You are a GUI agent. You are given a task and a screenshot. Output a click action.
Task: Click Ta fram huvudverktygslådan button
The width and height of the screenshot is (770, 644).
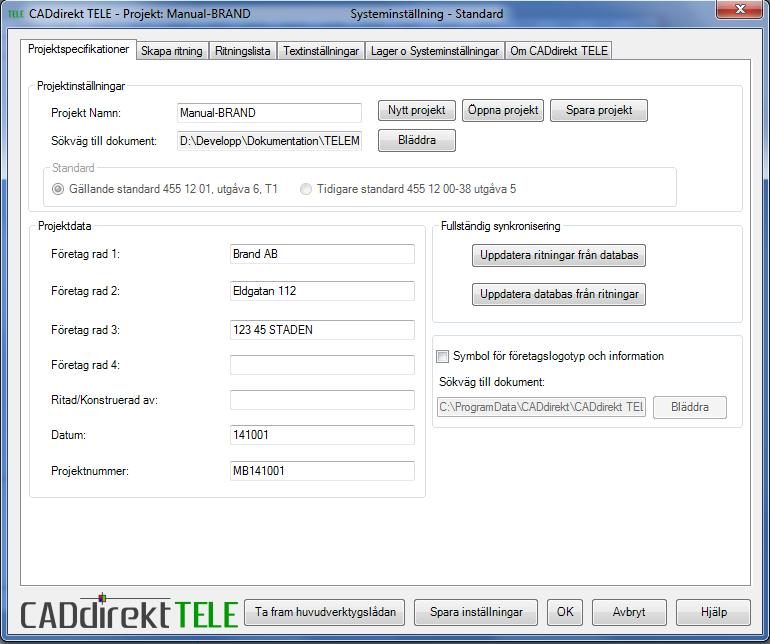pos(325,612)
